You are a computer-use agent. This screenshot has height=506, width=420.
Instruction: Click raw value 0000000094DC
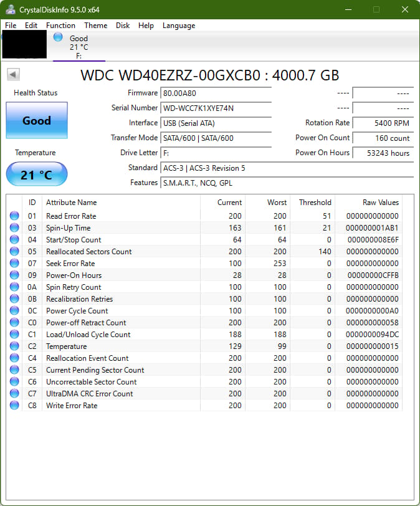372,334
